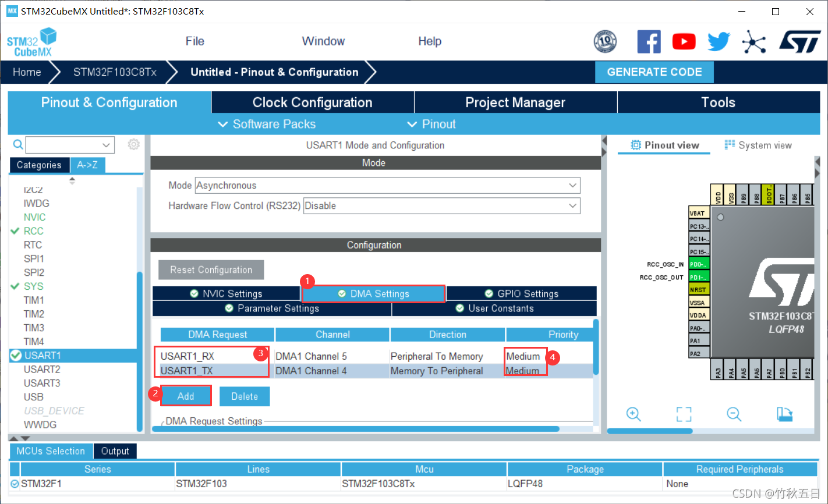828x504 pixels.
Task: Select the USART1_RX DMA request row
Action: click(x=377, y=356)
